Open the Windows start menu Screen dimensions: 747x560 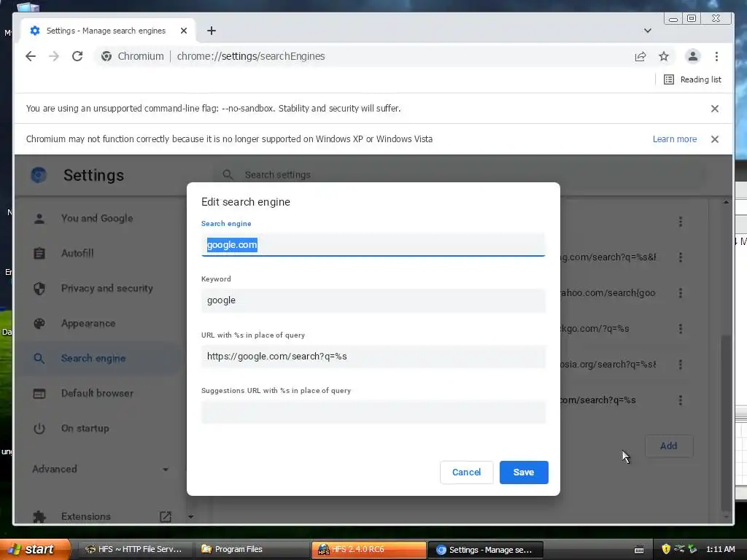pos(34,550)
